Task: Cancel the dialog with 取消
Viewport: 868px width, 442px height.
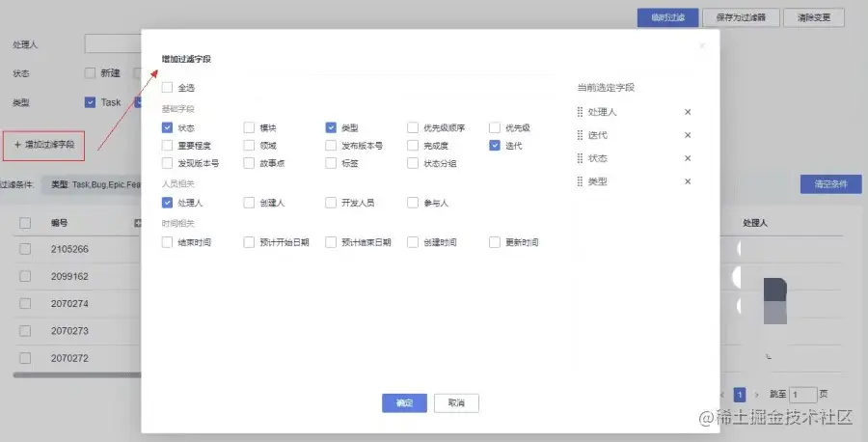Action: click(x=457, y=403)
